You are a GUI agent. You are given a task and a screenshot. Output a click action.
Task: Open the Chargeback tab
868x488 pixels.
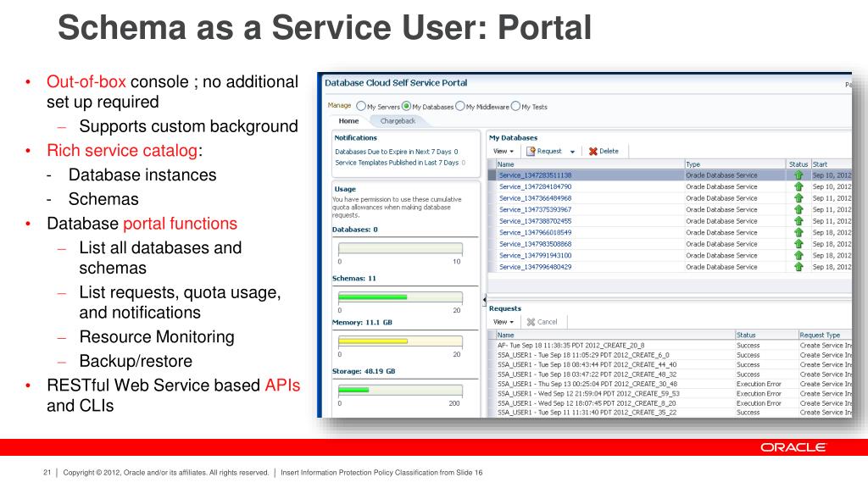pyautogui.click(x=398, y=120)
